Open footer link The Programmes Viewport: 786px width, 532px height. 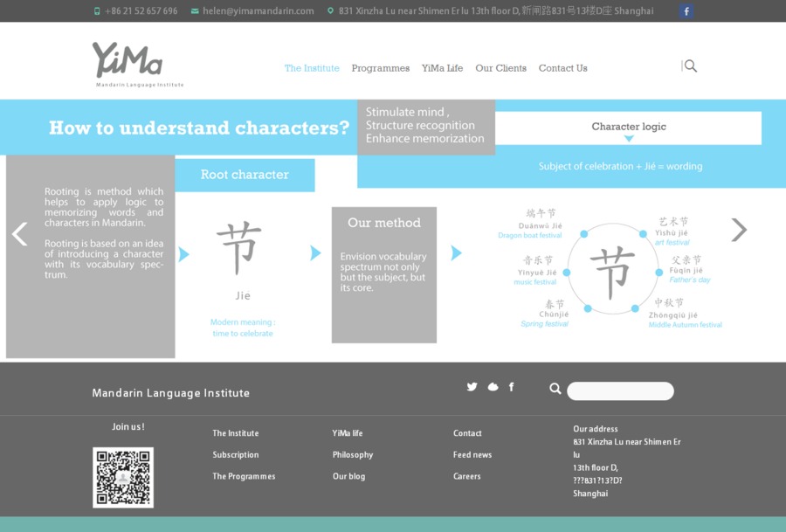244,476
